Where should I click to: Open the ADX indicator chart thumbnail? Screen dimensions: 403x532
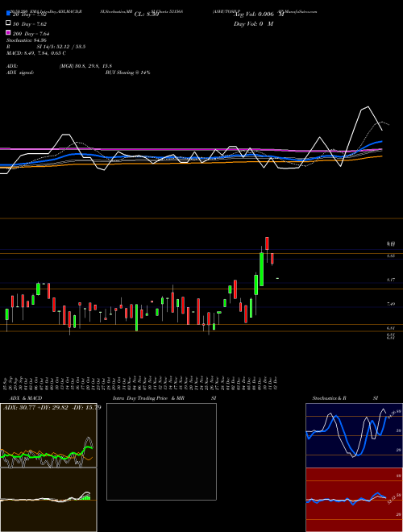[48, 435]
